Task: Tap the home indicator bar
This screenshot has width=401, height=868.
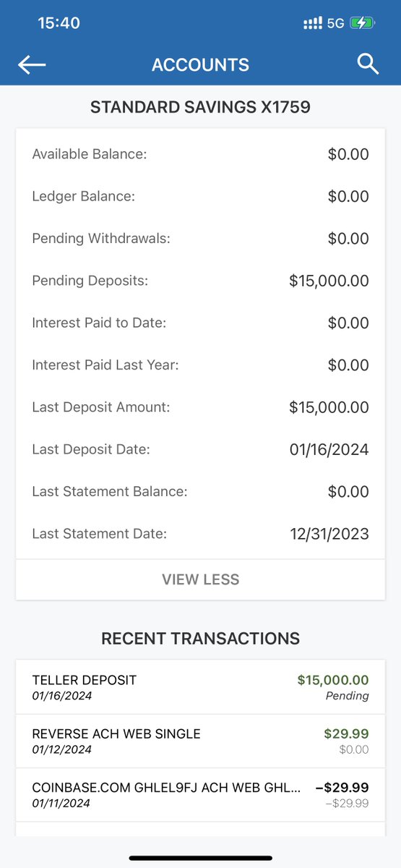Action: click(200, 858)
